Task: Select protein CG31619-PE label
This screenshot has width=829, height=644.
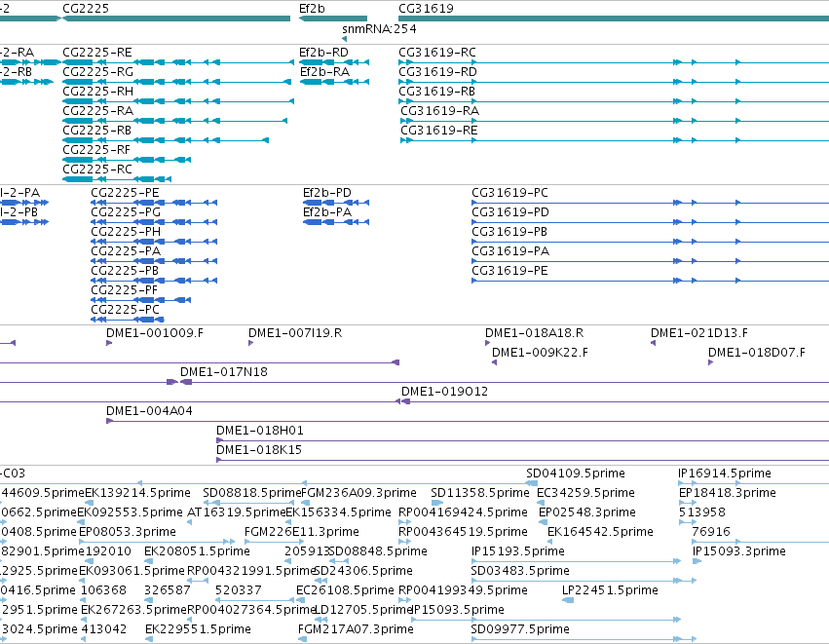Action: (x=509, y=271)
